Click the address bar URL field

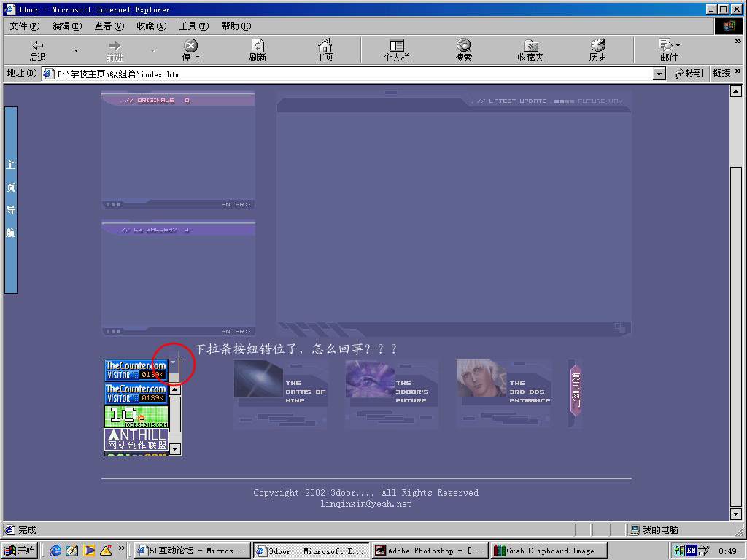[350, 74]
